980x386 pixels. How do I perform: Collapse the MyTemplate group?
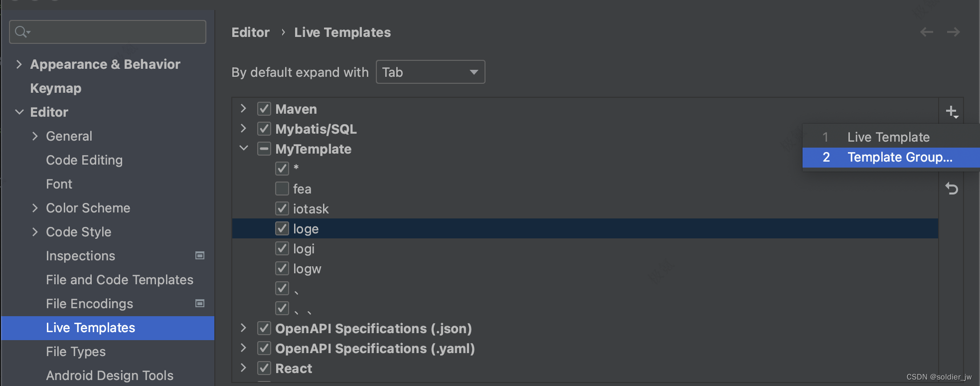coord(244,149)
